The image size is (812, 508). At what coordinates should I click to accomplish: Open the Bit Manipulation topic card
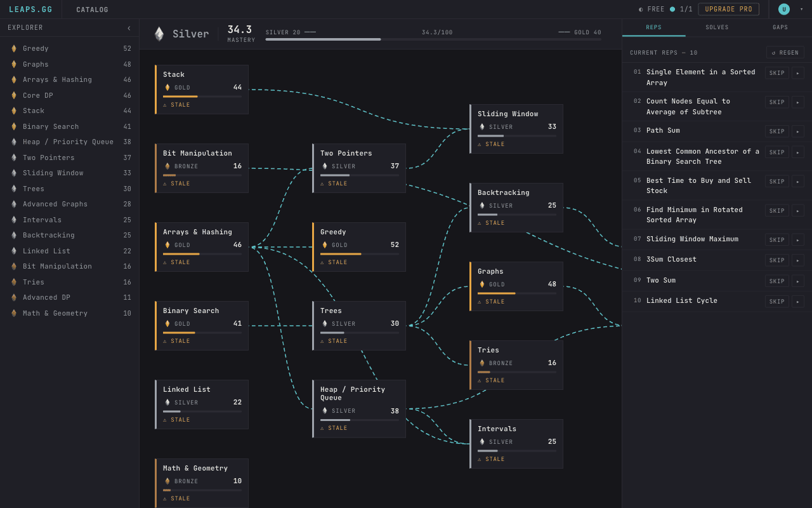pyautogui.click(x=202, y=168)
